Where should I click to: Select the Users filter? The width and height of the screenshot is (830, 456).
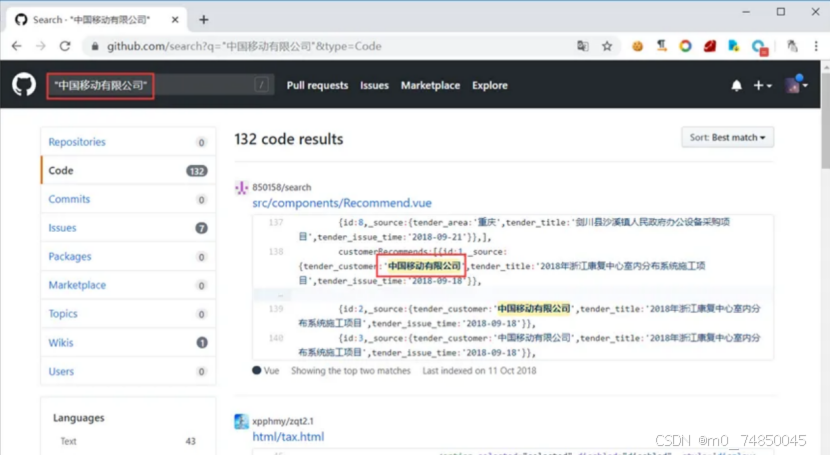click(128, 371)
